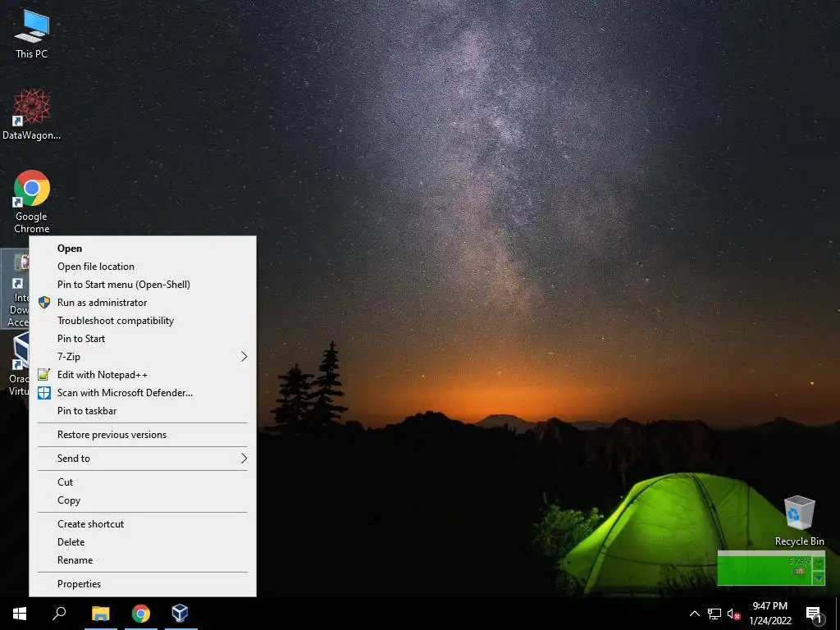This screenshot has width=840, height=630.
Task: Open the clock showing 9:47 PM
Action: coord(769,614)
